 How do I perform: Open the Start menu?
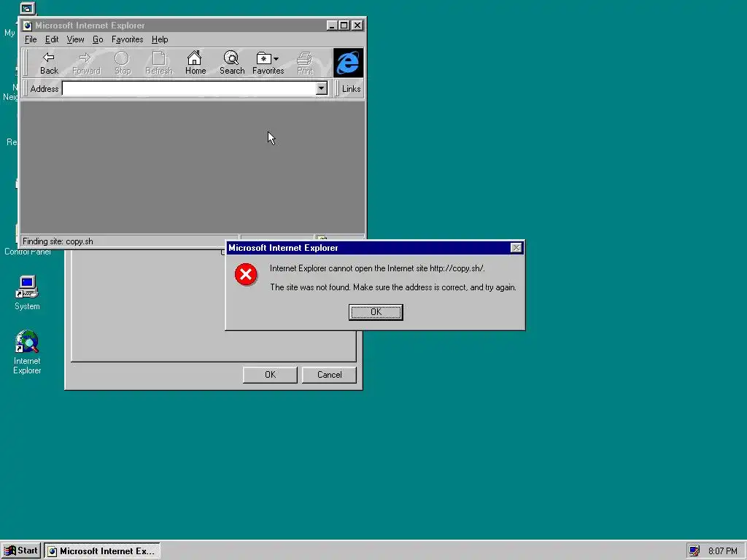click(x=21, y=551)
